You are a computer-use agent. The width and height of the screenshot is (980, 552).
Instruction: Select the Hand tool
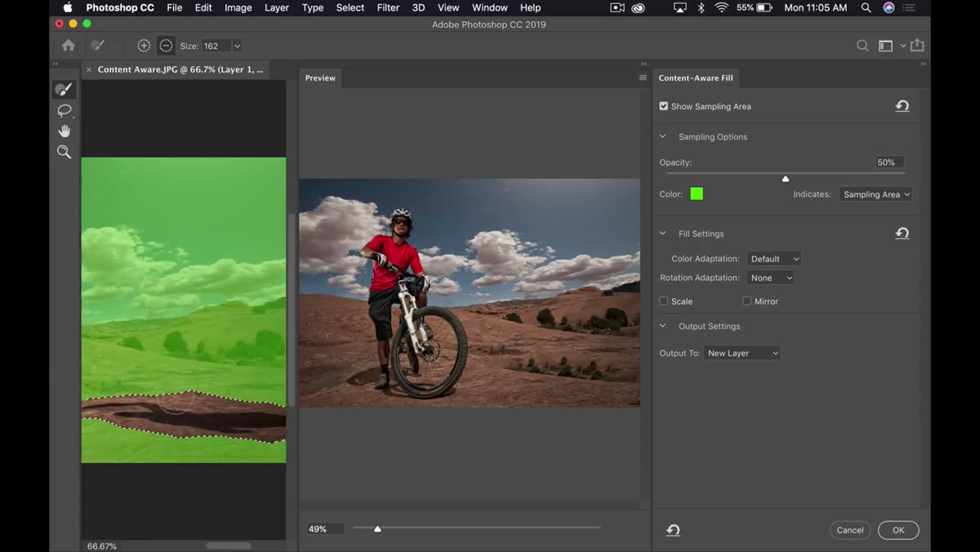coord(65,131)
